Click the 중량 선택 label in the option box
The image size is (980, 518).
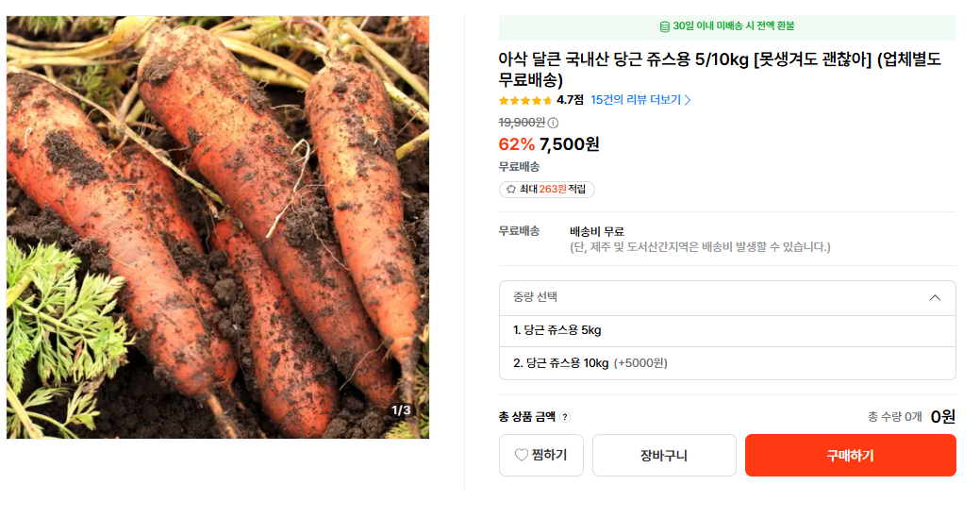click(x=536, y=297)
